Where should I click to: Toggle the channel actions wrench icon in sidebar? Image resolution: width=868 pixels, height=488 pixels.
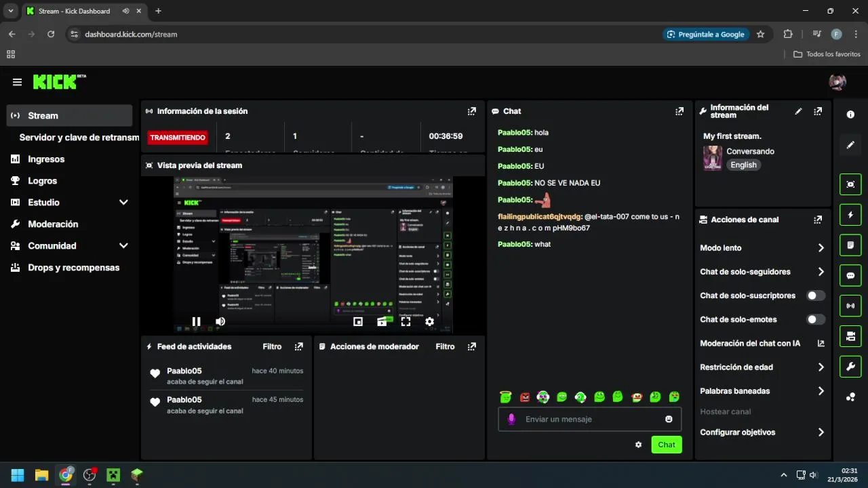[850, 367]
